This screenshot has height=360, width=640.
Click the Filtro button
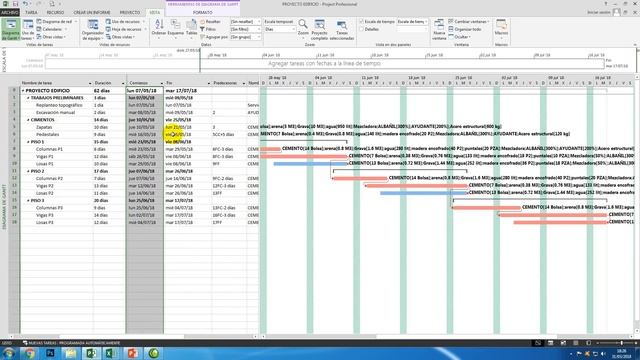point(208,29)
